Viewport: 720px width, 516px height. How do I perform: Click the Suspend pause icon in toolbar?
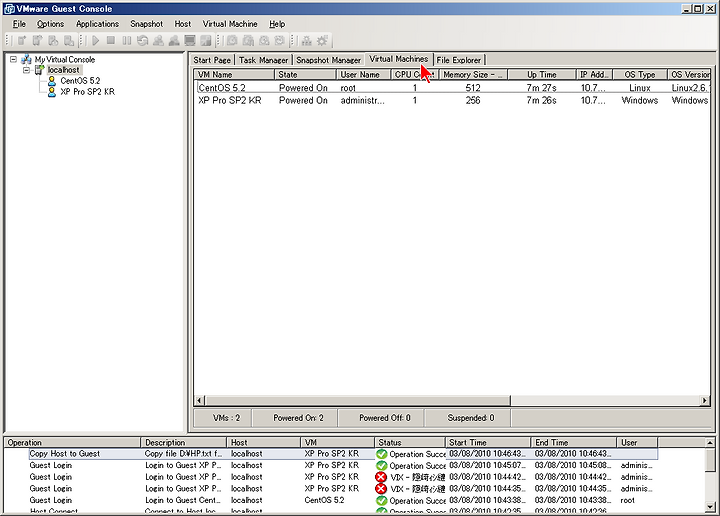pyautogui.click(x=127, y=40)
